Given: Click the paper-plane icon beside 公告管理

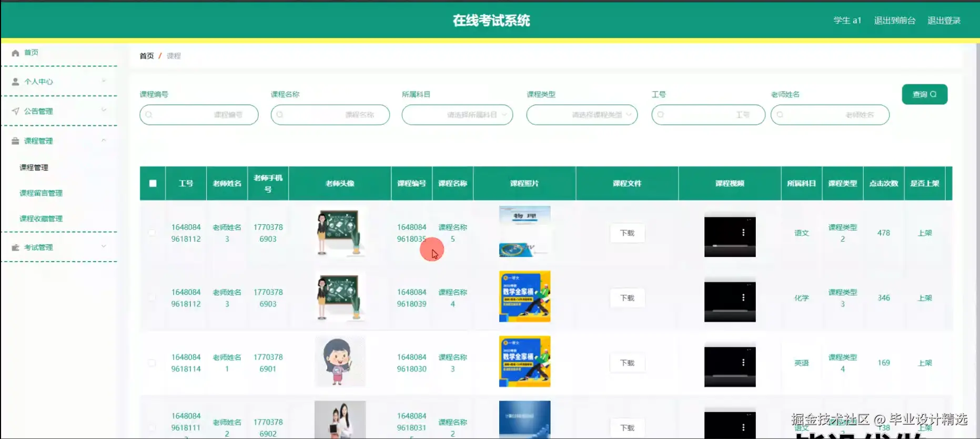Looking at the screenshot, I should (x=15, y=111).
